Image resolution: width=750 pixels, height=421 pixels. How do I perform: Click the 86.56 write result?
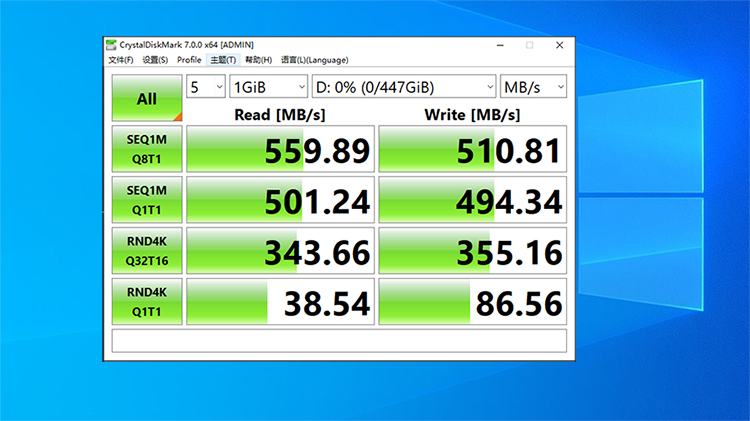coord(473,302)
